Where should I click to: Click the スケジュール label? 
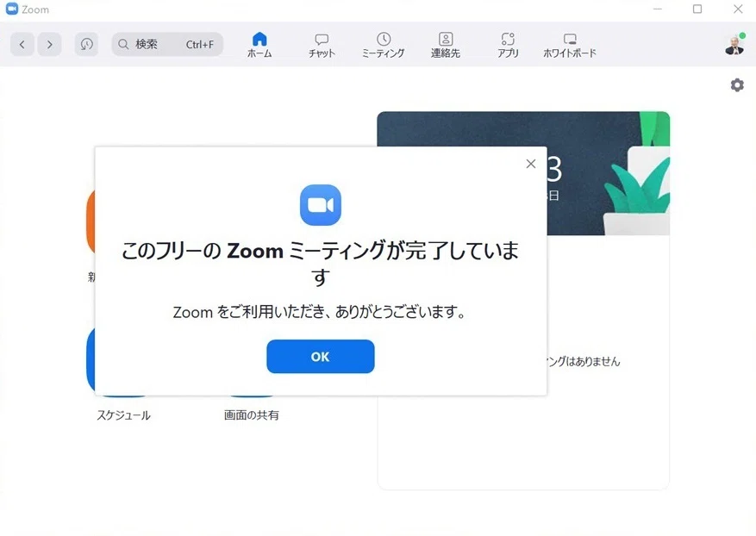click(123, 415)
